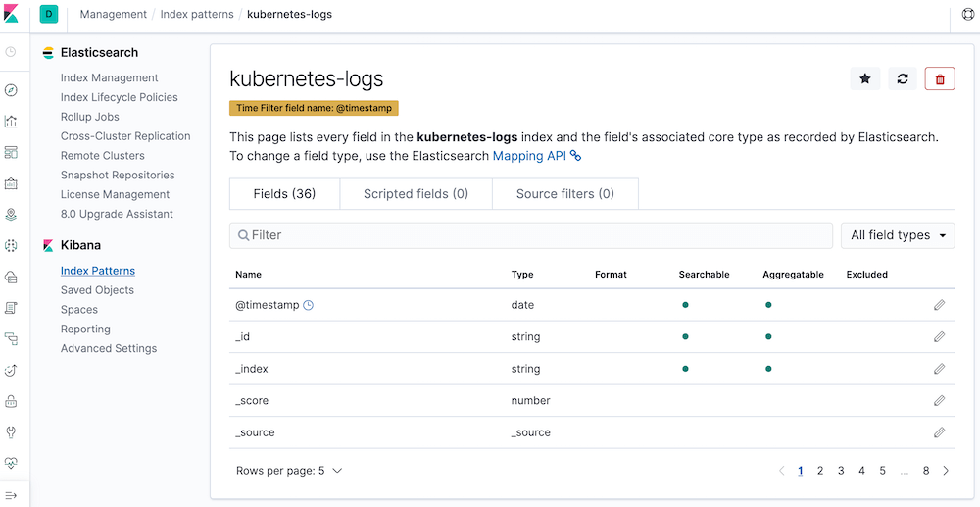980x507 pixels.
Task: Edit the @timestamp field pencil icon
Action: coord(939,305)
